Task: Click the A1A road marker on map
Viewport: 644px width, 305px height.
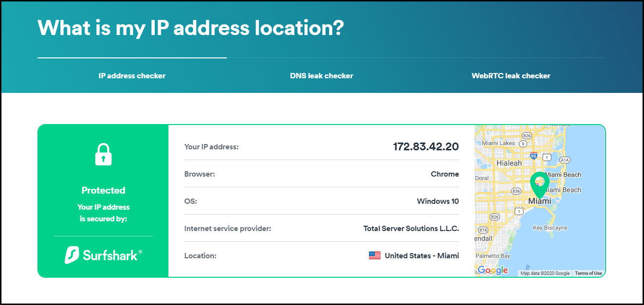Action: (x=565, y=160)
